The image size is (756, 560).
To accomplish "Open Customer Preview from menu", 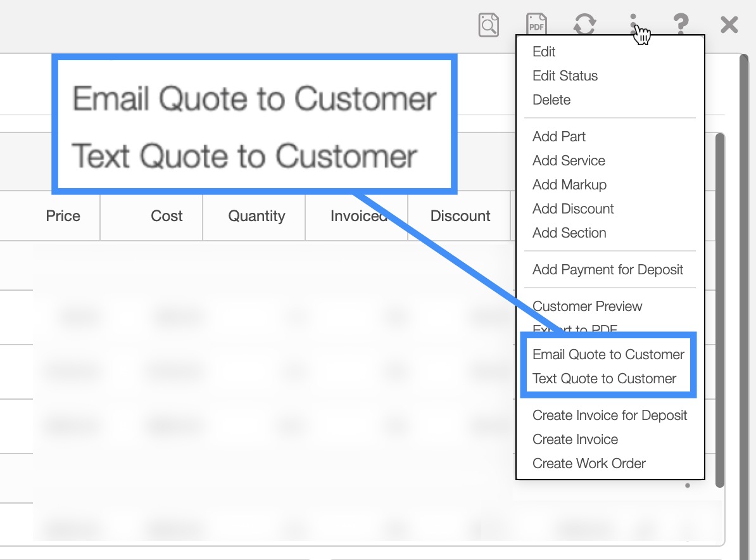I will pos(587,307).
